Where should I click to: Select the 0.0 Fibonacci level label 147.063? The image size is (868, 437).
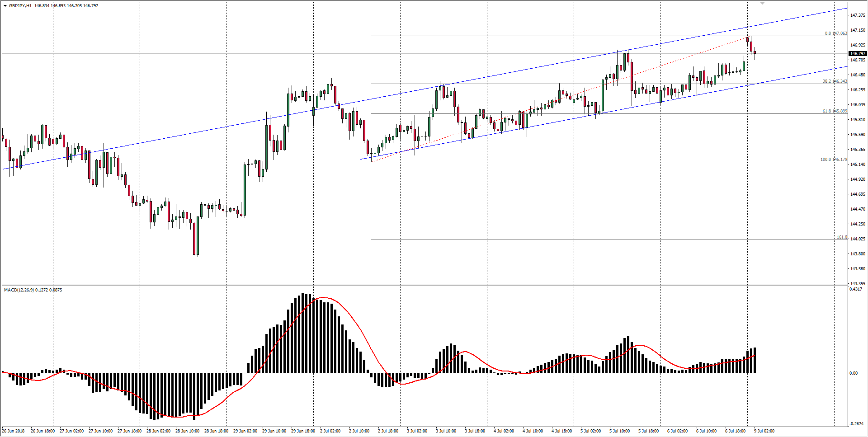[836, 33]
